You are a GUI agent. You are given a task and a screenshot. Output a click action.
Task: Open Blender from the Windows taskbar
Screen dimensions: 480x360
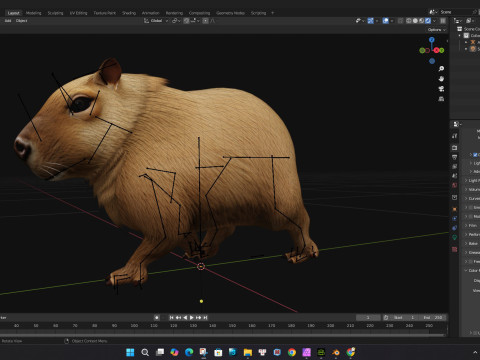click(336, 352)
